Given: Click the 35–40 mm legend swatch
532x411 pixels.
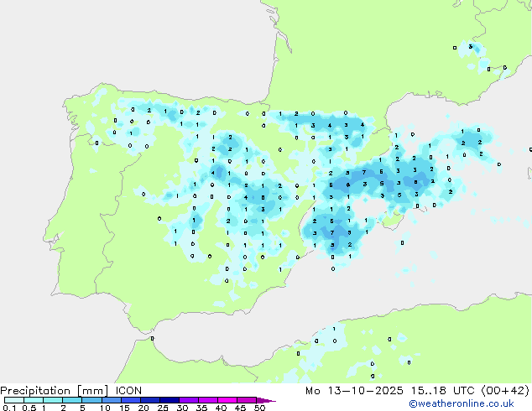Looking at the screenshot, I should pos(207,400).
